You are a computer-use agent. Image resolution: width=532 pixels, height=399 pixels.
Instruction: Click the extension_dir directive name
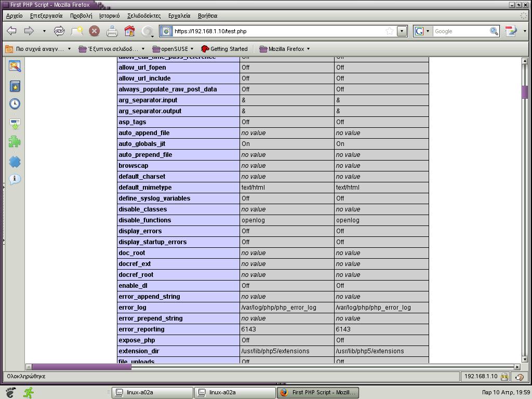pos(139,351)
